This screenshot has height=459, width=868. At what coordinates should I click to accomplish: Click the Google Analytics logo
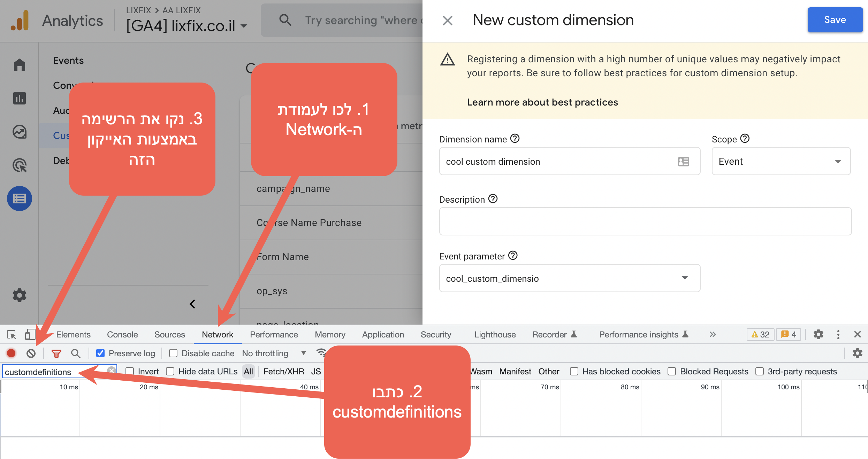(20, 20)
